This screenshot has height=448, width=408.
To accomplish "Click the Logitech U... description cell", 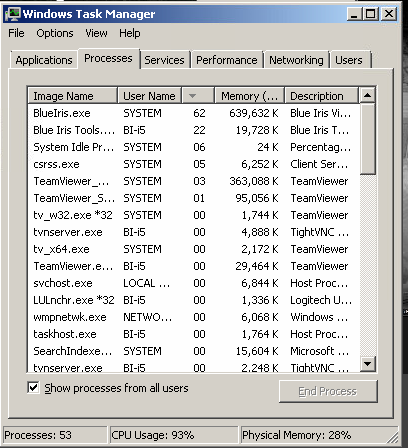I will (x=321, y=300).
